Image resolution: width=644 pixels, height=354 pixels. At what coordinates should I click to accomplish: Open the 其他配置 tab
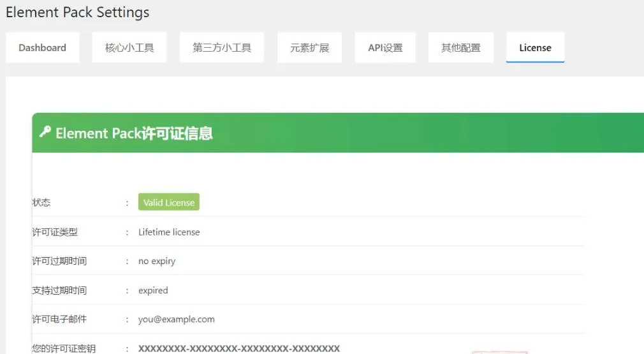coord(461,48)
